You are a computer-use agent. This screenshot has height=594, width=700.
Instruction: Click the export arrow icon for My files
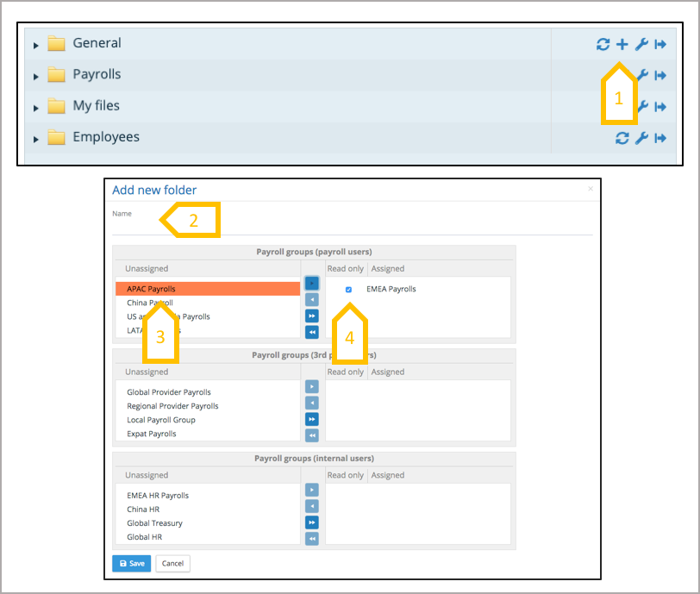click(660, 107)
